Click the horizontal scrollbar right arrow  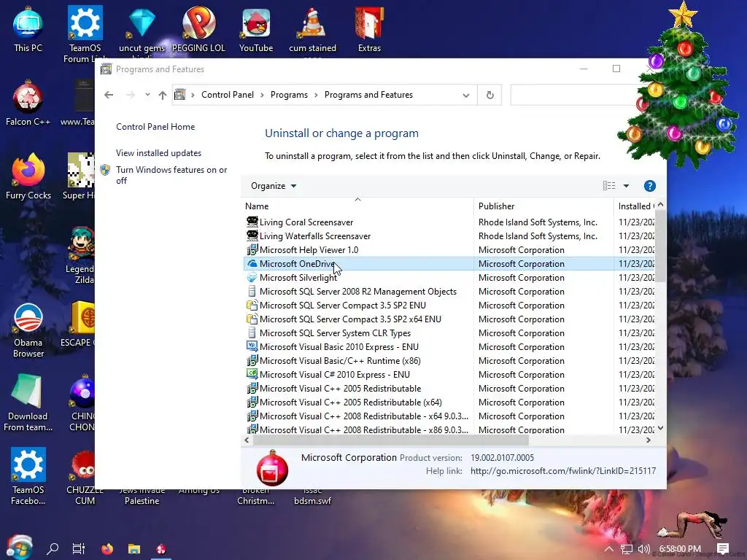click(649, 440)
